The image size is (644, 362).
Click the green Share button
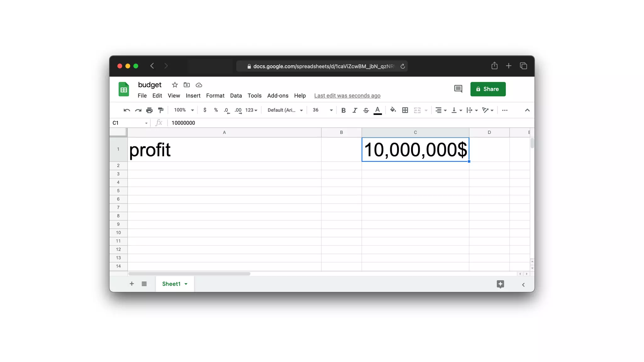tap(488, 89)
